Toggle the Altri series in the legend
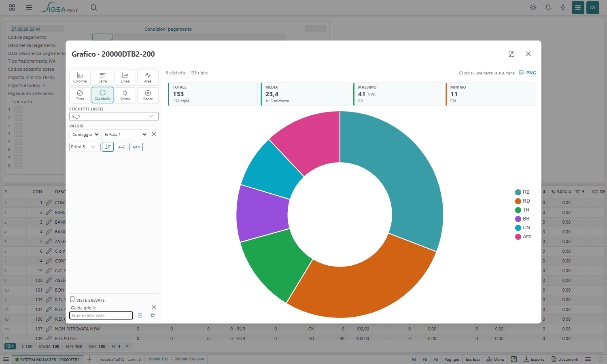 (523, 237)
